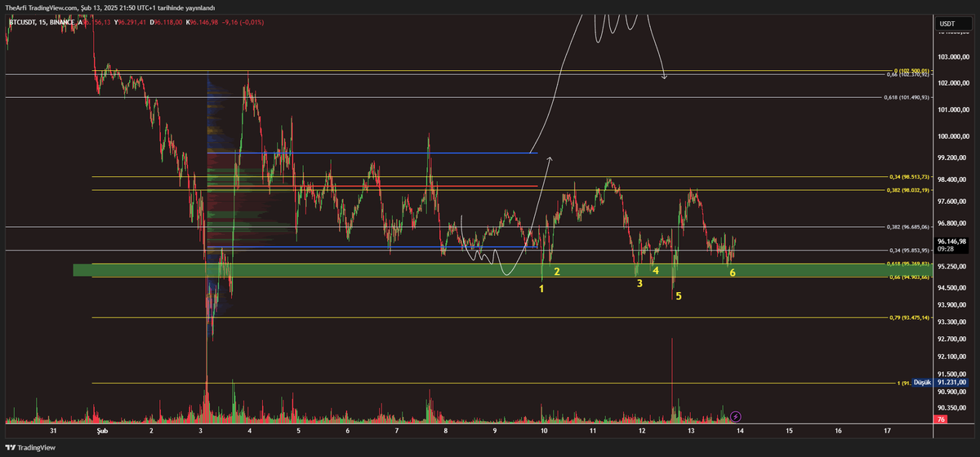Click the red 76 indicator badge
The width and height of the screenshot is (980, 457).
click(x=942, y=419)
